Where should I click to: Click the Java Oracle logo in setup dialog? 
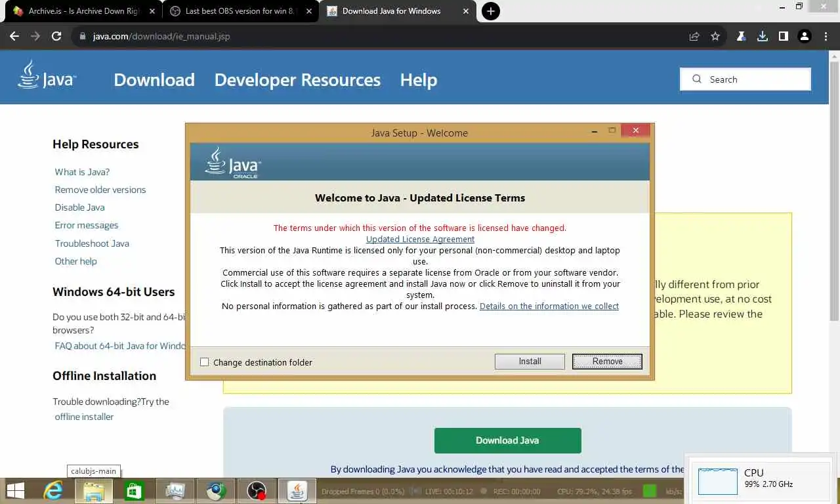[x=233, y=162]
